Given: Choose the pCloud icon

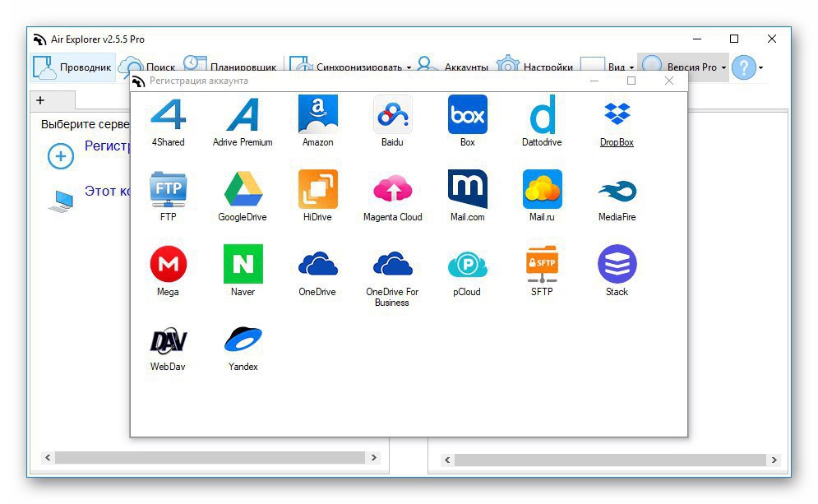Looking at the screenshot, I should coord(468,265).
